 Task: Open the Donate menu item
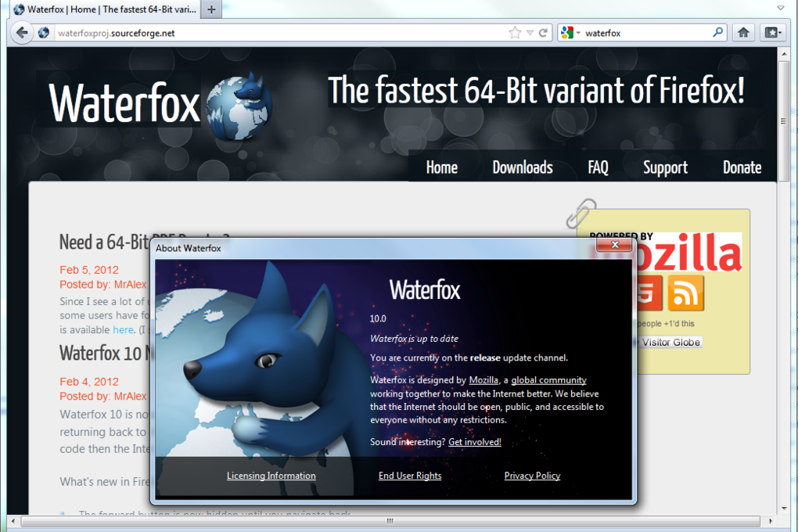pyautogui.click(x=742, y=167)
